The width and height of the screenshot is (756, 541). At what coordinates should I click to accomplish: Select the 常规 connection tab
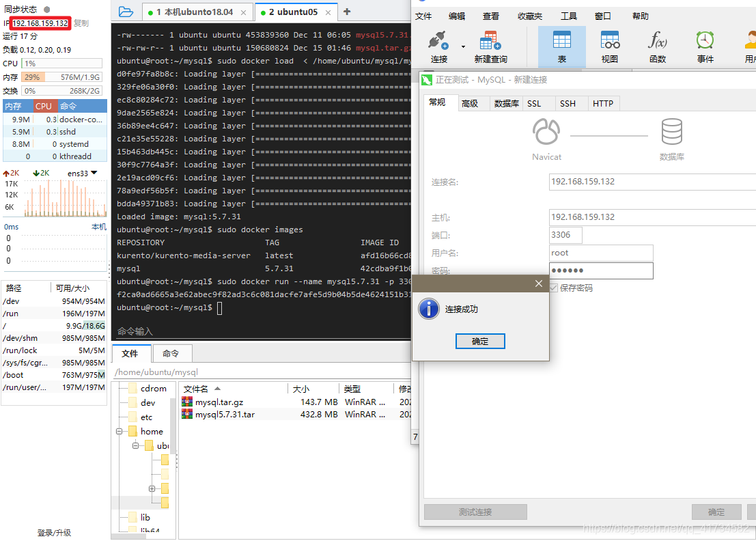point(437,102)
